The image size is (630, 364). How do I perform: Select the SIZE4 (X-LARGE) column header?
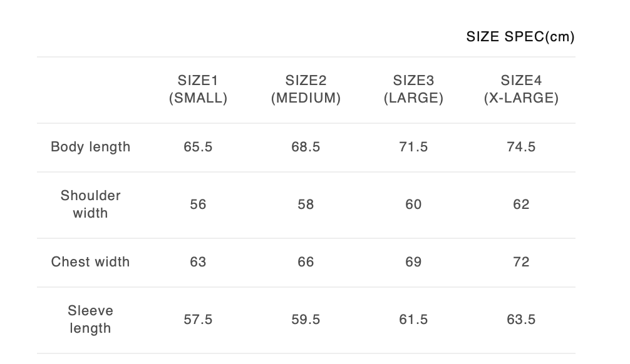[x=521, y=89]
